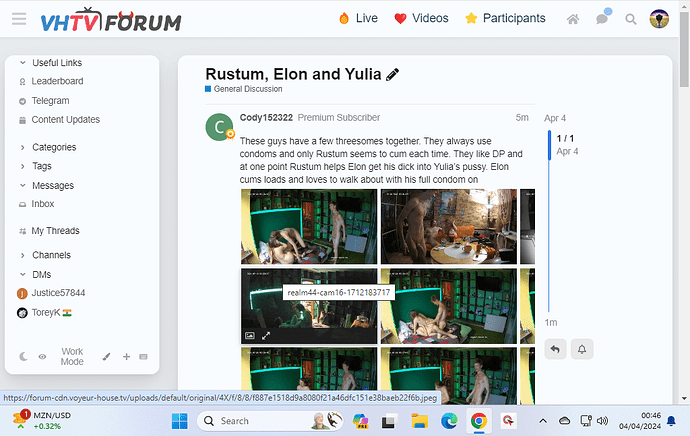Toggle dark mode with moon icon
This screenshot has height=436, width=690.
pyautogui.click(x=24, y=356)
